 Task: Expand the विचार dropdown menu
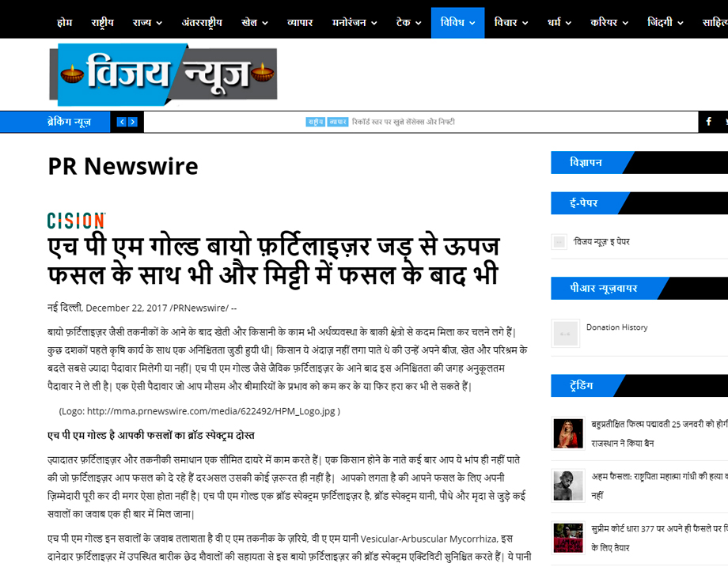coord(510,22)
